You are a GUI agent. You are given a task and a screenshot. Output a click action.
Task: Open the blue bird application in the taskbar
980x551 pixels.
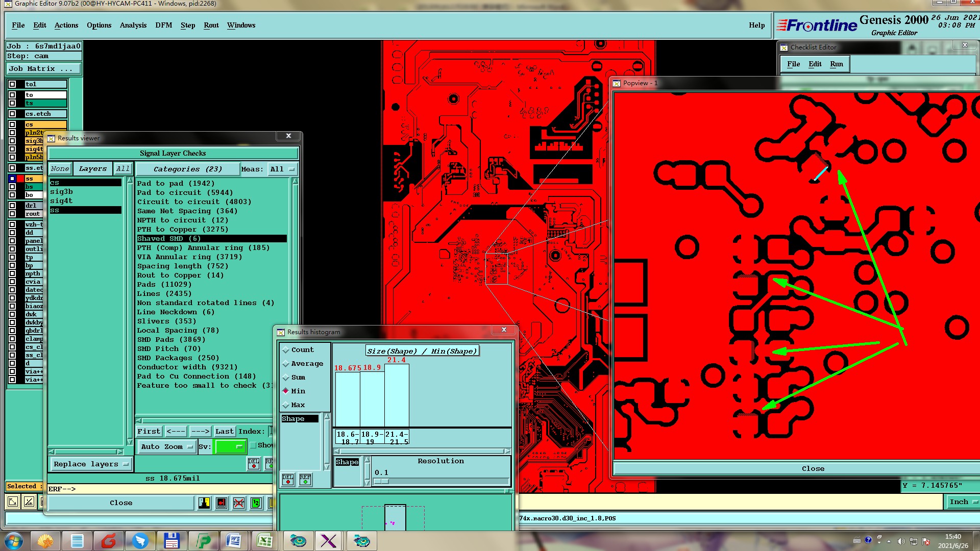click(140, 541)
